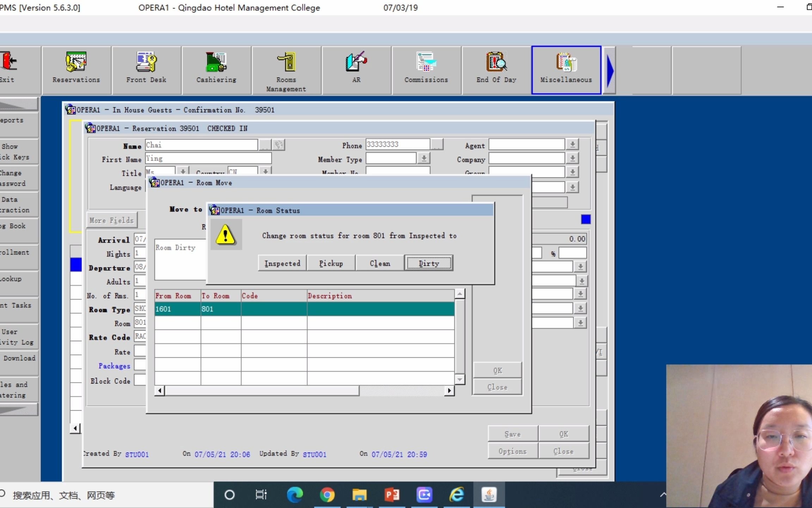Screen dimensions: 812x508
Task: Toggle the More Fields section
Action: pyautogui.click(x=111, y=220)
